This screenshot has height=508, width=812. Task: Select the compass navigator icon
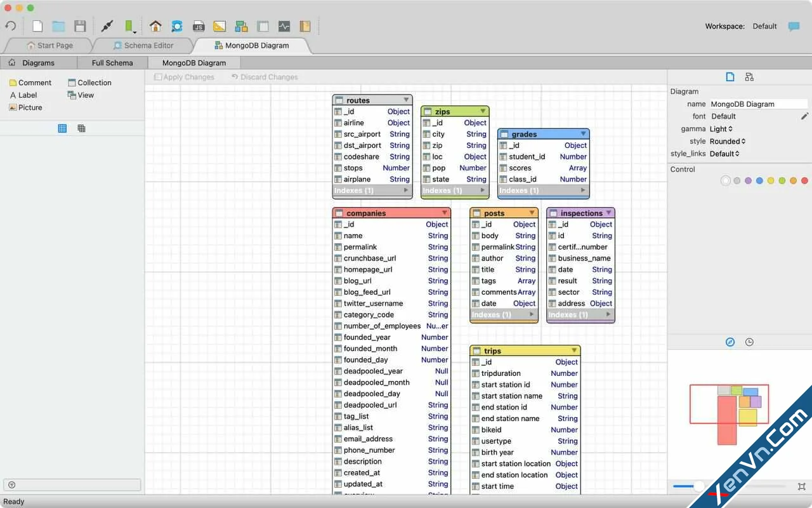point(730,342)
